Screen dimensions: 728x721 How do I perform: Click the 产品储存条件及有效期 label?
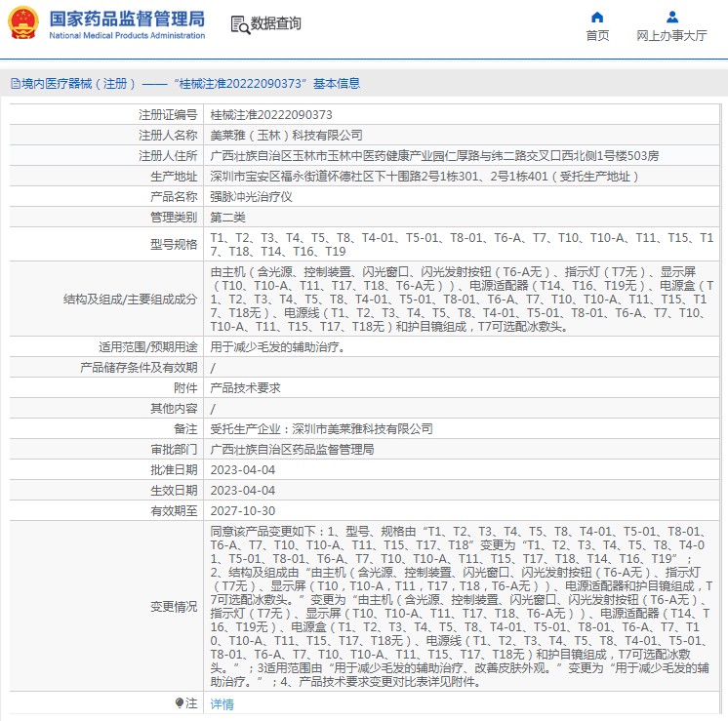pos(139,367)
